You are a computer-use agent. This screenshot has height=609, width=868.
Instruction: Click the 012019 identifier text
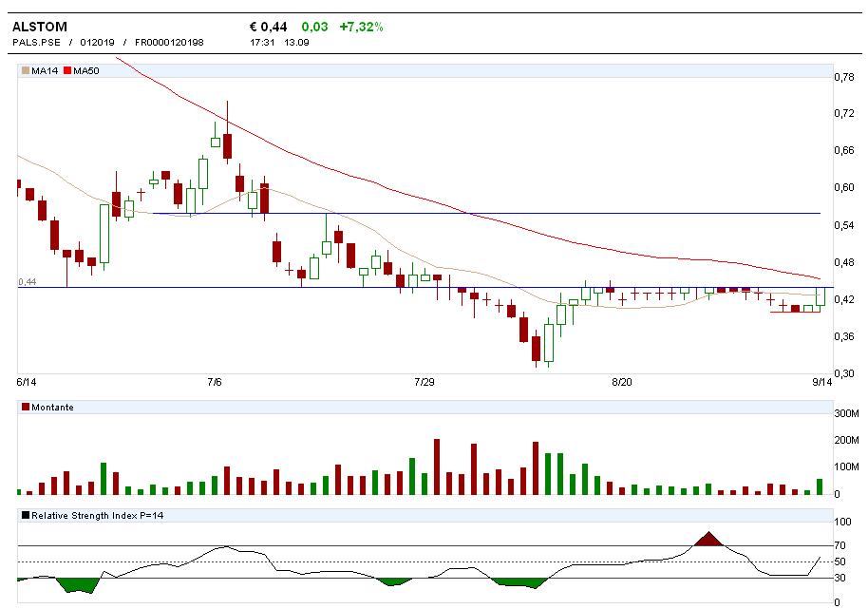98,42
